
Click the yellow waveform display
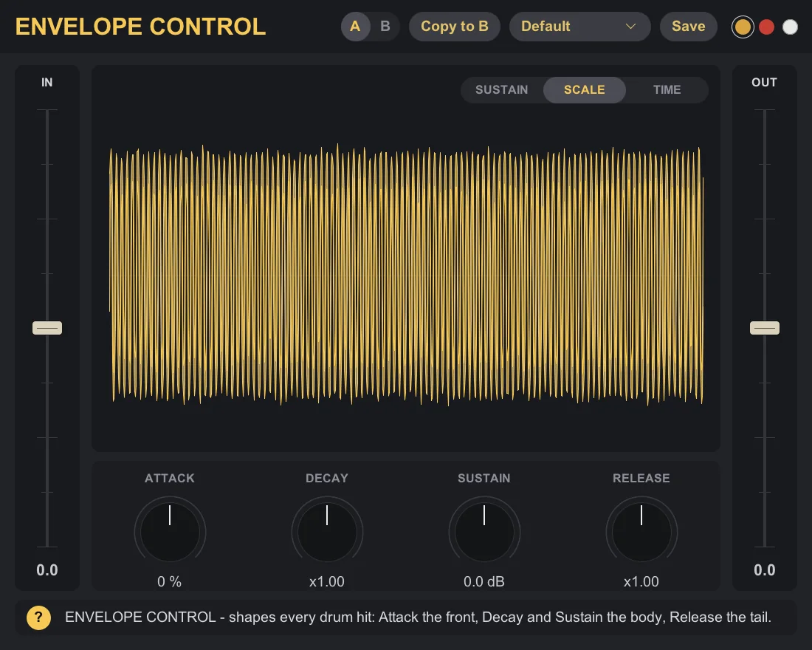[406, 274]
